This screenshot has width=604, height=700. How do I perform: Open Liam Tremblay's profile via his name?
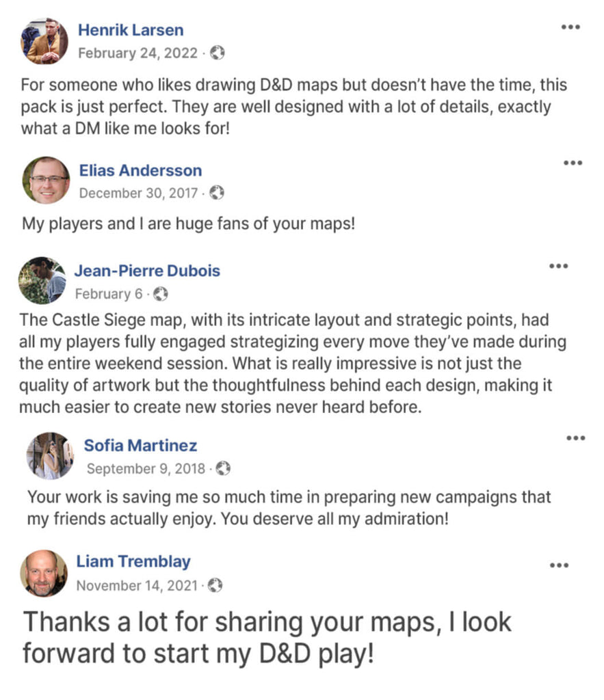tap(133, 562)
